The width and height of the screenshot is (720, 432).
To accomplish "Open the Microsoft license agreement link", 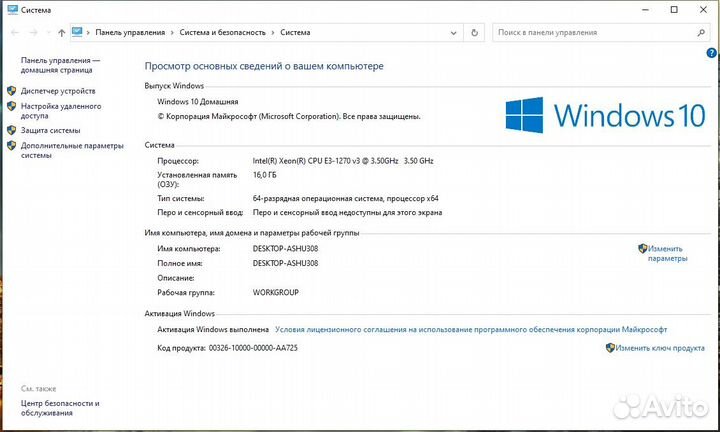I will click(471, 329).
